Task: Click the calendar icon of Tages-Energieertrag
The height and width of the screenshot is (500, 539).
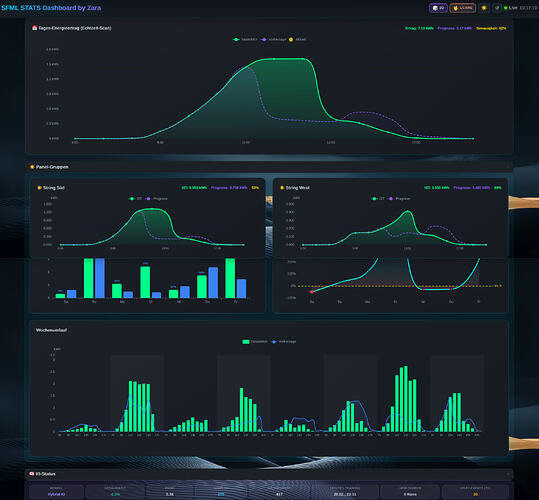Action: point(34,28)
